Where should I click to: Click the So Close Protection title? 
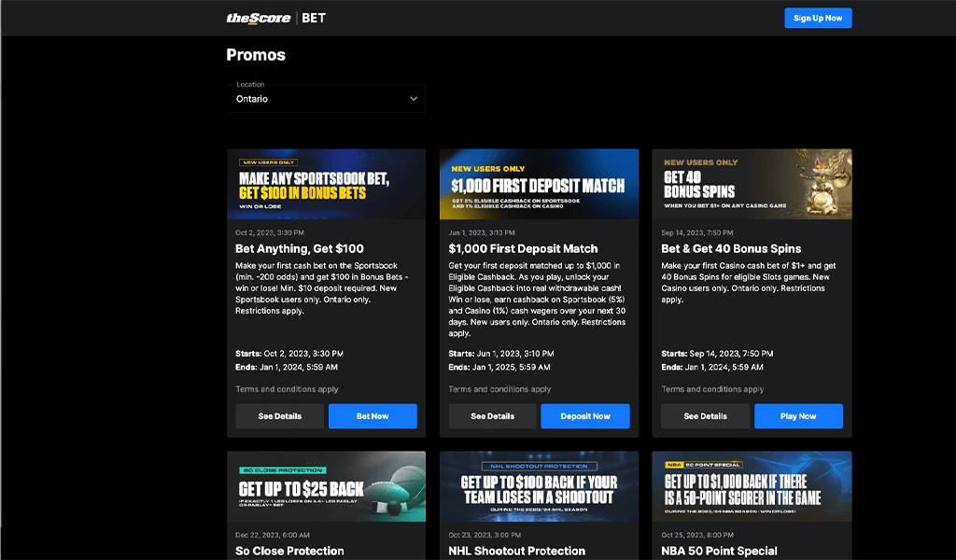click(x=289, y=551)
